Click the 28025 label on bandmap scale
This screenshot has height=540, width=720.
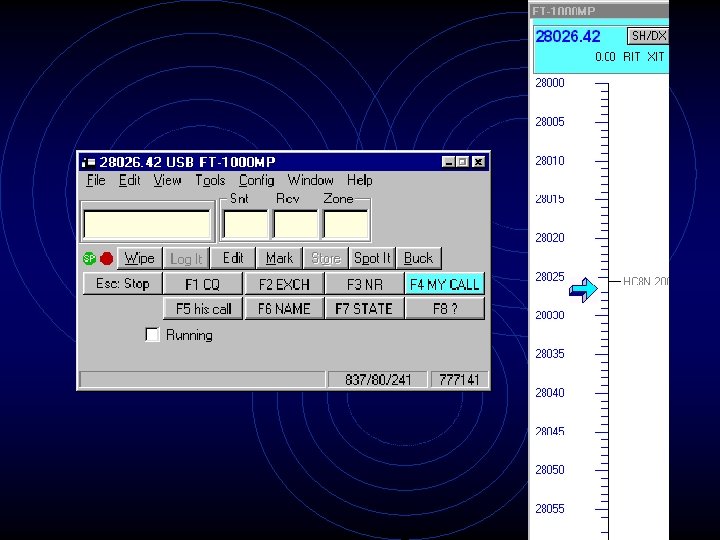pyautogui.click(x=550, y=276)
